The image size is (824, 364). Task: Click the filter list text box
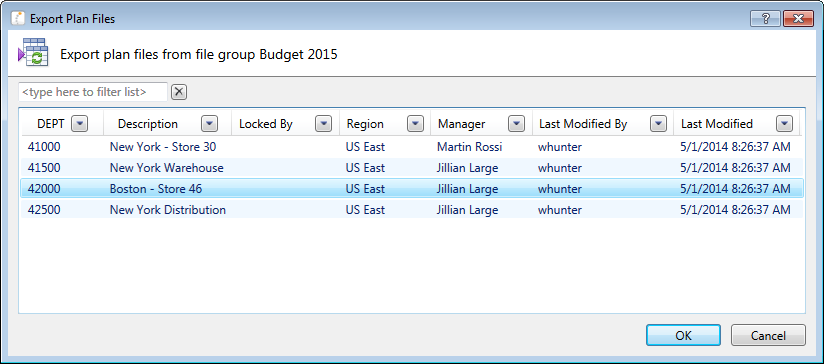[x=93, y=92]
